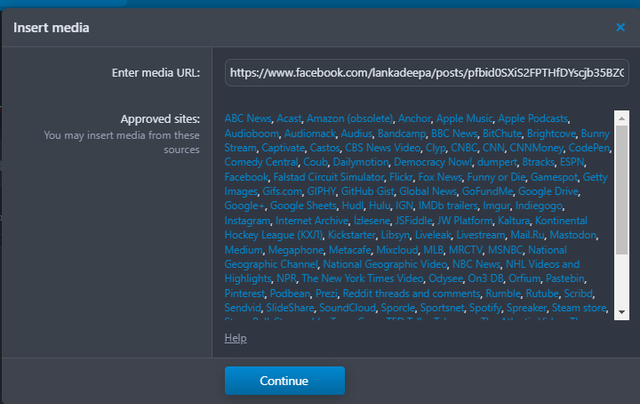Open the Apple Podcasts link

click(533, 118)
